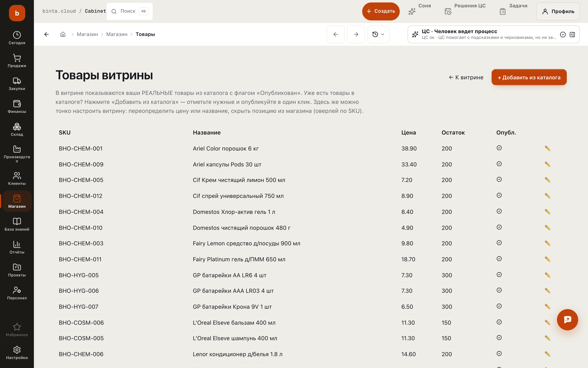This screenshot has width=588, height=368.
Task: Open База знаний section
Action: [x=17, y=224]
